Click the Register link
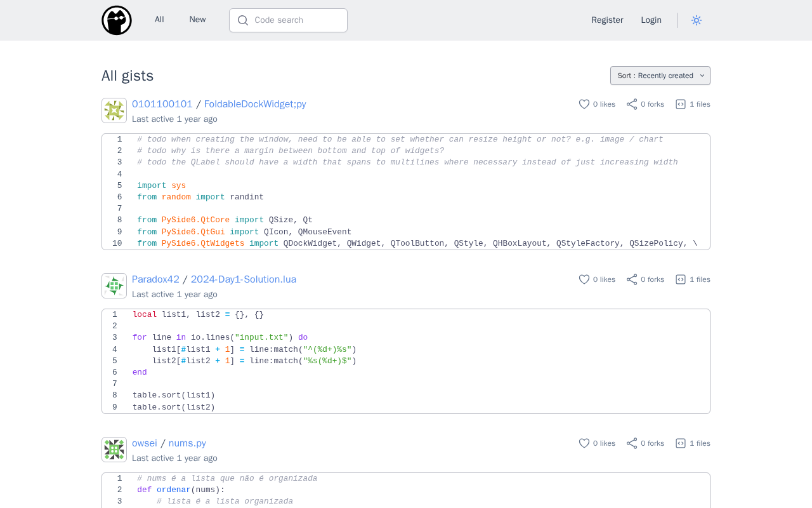The width and height of the screenshot is (812, 508). tap(607, 20)
